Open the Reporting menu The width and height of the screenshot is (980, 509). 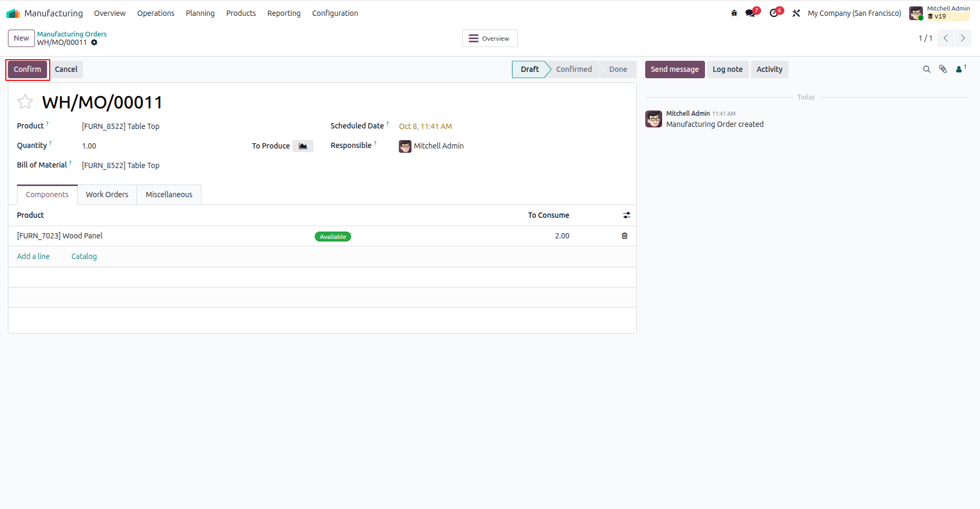[x=283, y=13]
